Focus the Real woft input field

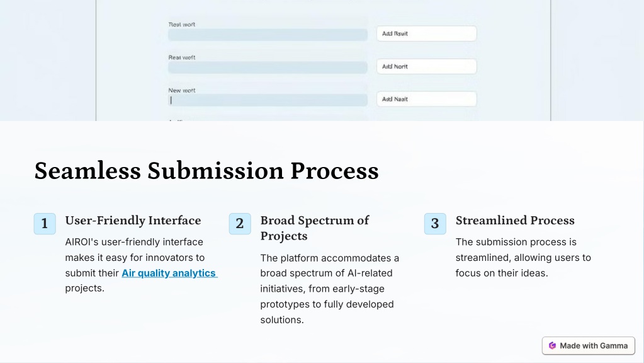[268, 67]
